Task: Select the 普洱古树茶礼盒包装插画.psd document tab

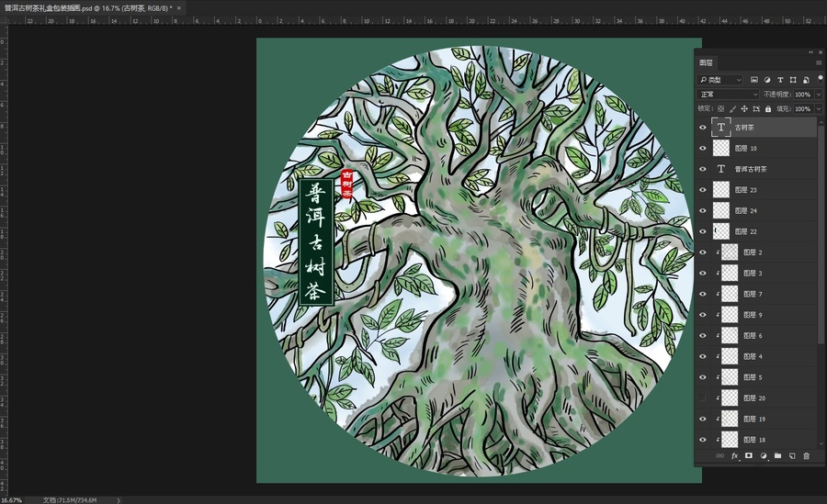Action: coord(87,8)
